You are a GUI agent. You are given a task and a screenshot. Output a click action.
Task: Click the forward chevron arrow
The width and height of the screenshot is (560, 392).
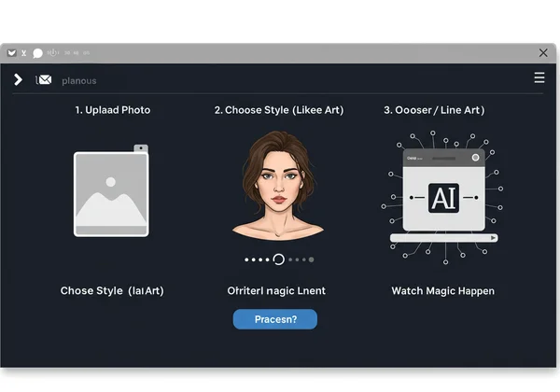click(x=18, y=79)
